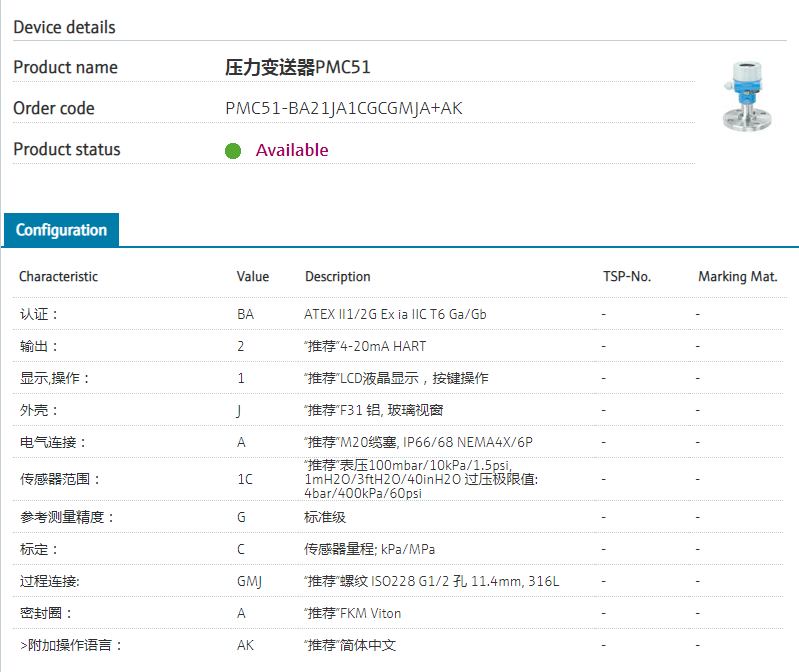
Task: Open the Configuration tab
Action: click(61, 230)
